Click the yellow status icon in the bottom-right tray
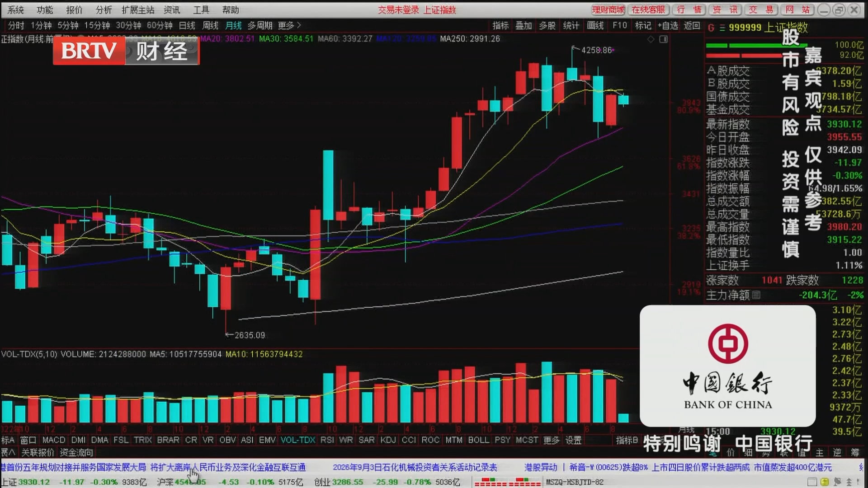The image size is (868, 488). (x=825, y=482)
